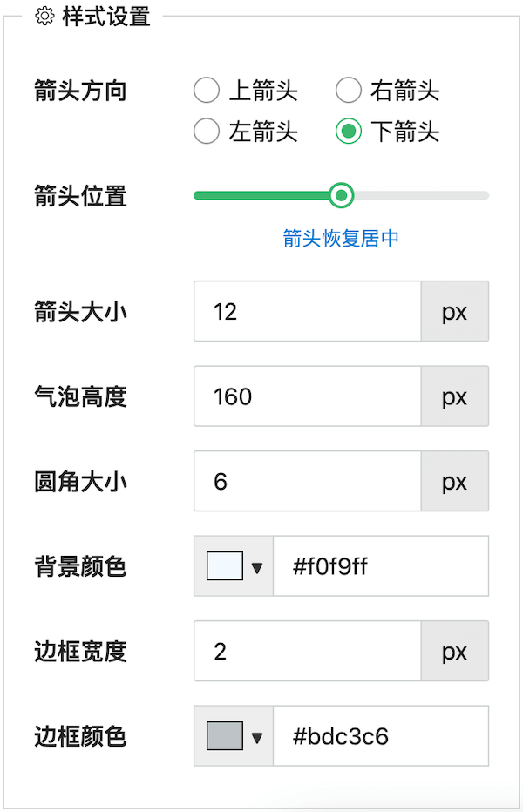The width and height of the screenshot is (523, 812).
Task: Choose the 左箭头 arrow direction
Action: click(x=207, y=132)
